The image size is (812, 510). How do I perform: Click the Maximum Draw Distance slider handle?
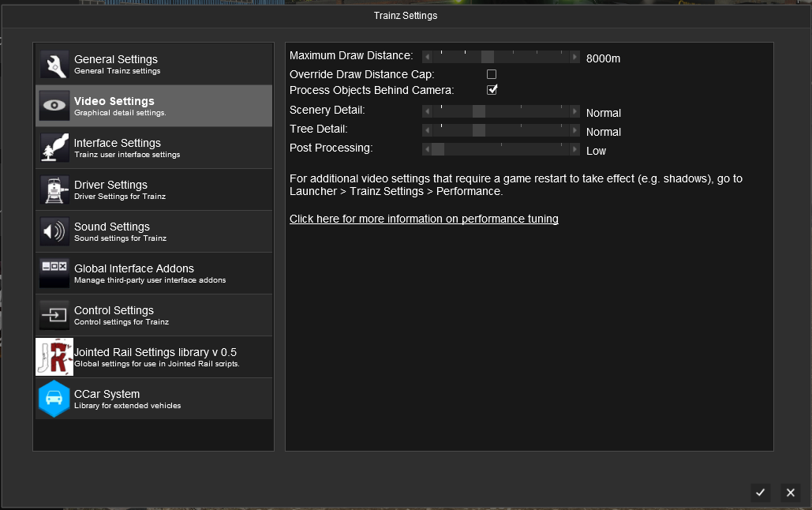tap(488, 57)
